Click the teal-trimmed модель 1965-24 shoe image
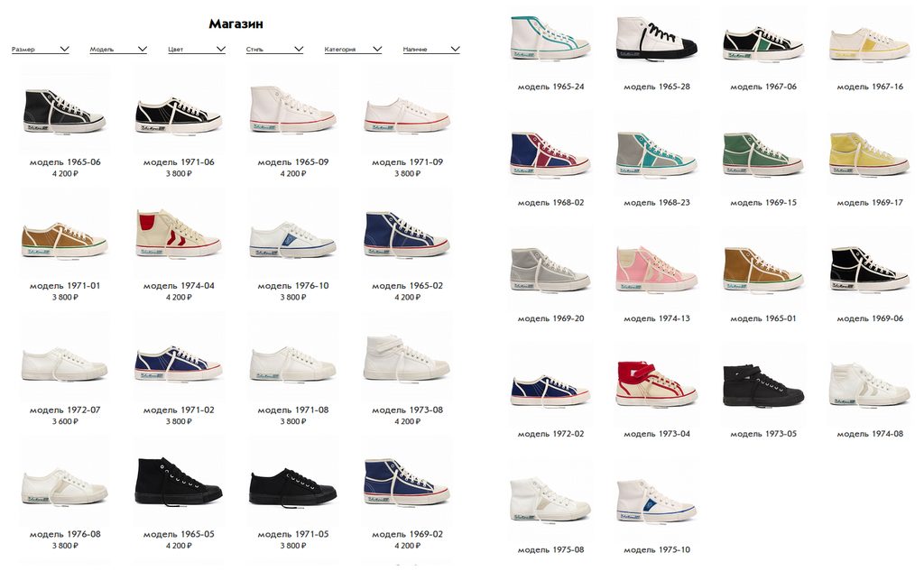Image resolution: width=924 pixels, height=571 pixels. coord(550,38)
